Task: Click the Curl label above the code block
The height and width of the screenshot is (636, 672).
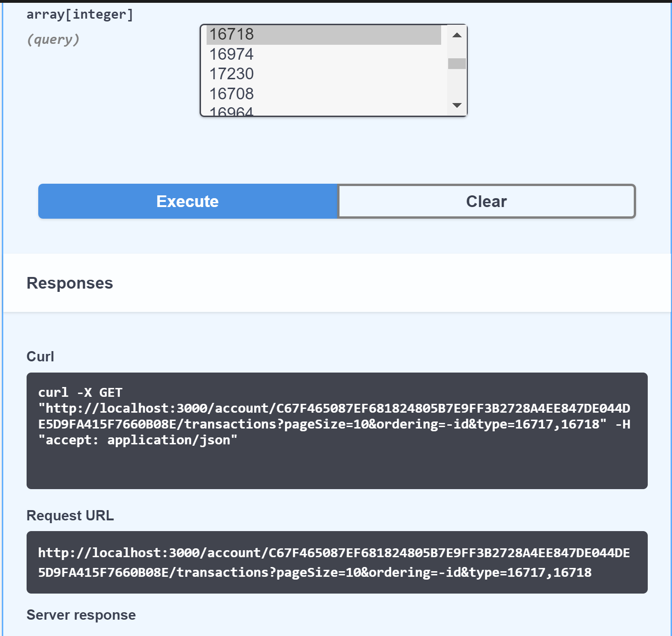Action: (x=40, y=356)
